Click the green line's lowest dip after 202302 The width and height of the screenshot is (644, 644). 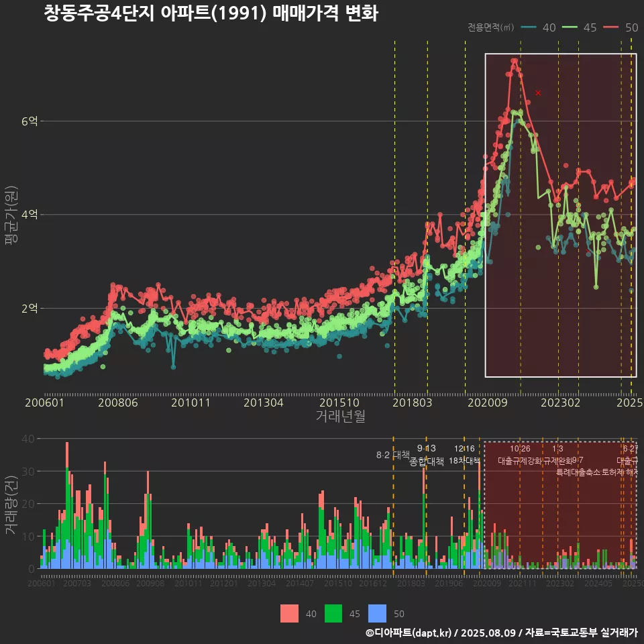point(596,287)
